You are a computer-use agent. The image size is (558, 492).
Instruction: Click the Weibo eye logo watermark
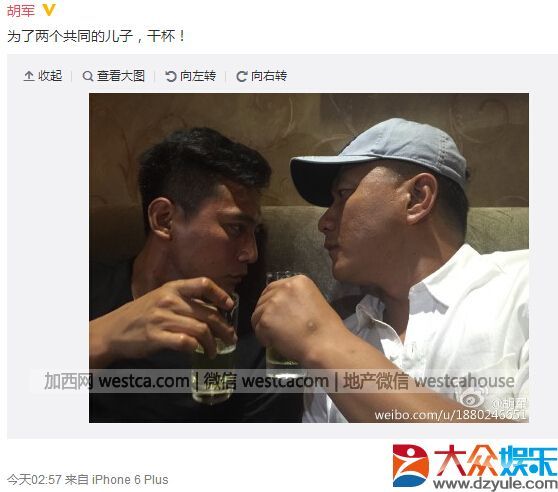point(473,397)
